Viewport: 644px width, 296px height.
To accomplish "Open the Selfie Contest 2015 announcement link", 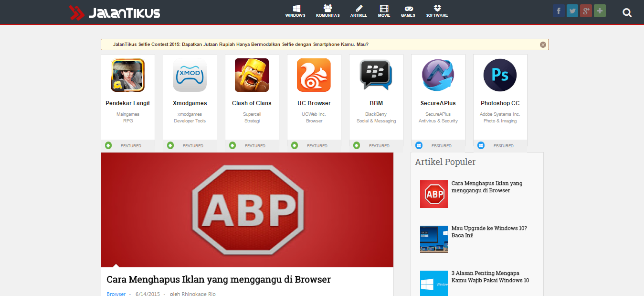I will click(x=241, y=44).
